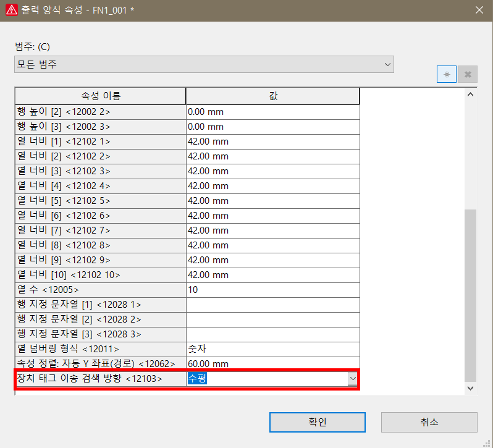Screen dimensions: 493x448
Task: Select 열 너비 [9] <12102 9> row
Action: (x=187, y=260)
